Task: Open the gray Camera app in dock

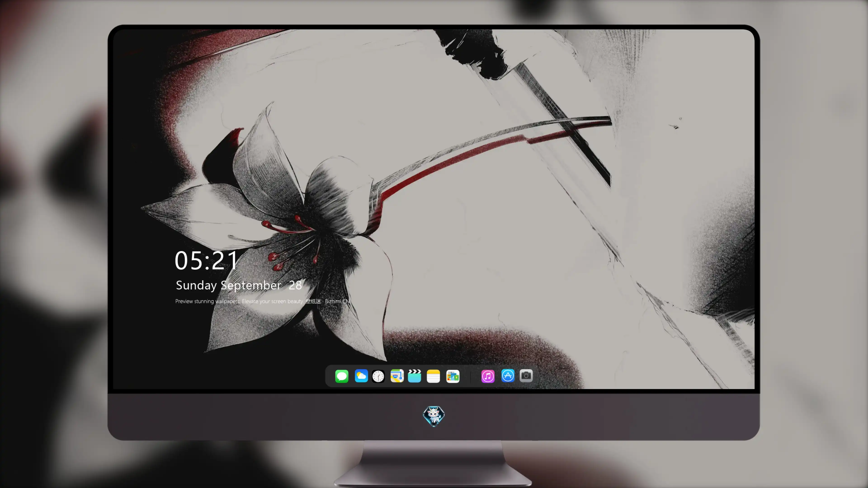Action: [526, 375]
